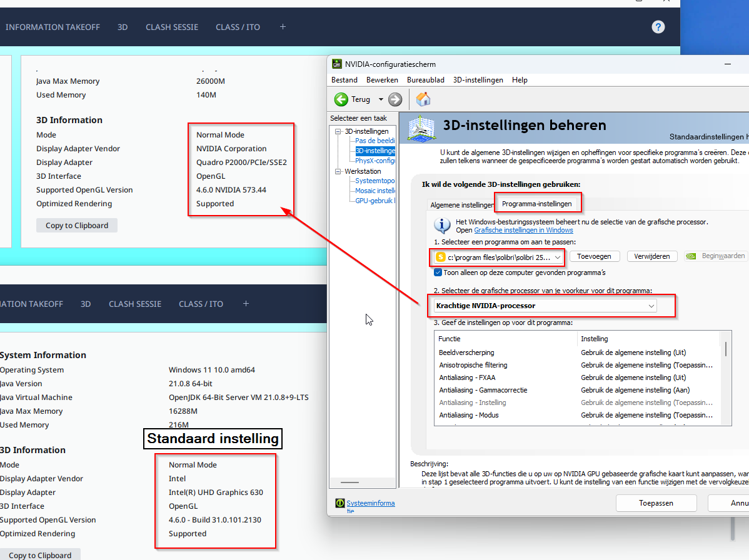
Task: Open the 'Krachtige NVIDIA-processor' dropdown
Action: (x=546, y=306)
